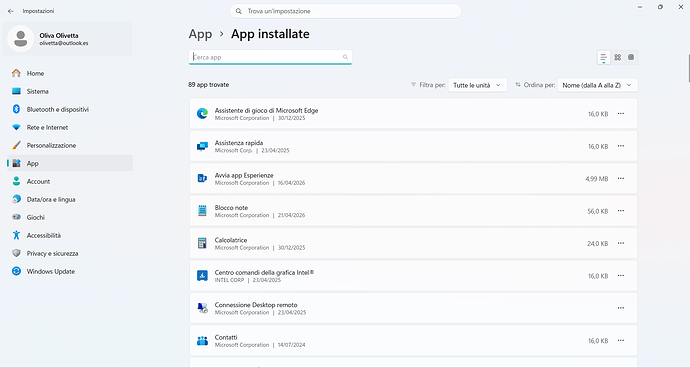Click the Avvia app Esperienze icon
This screenshot has height=368, width=690.
(x=202, y=178)
